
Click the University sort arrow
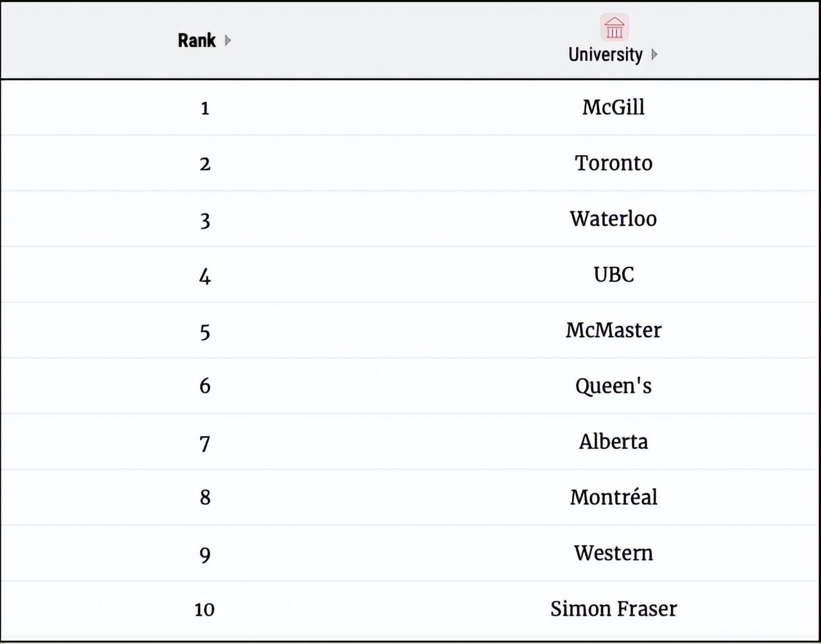(654, 55)
